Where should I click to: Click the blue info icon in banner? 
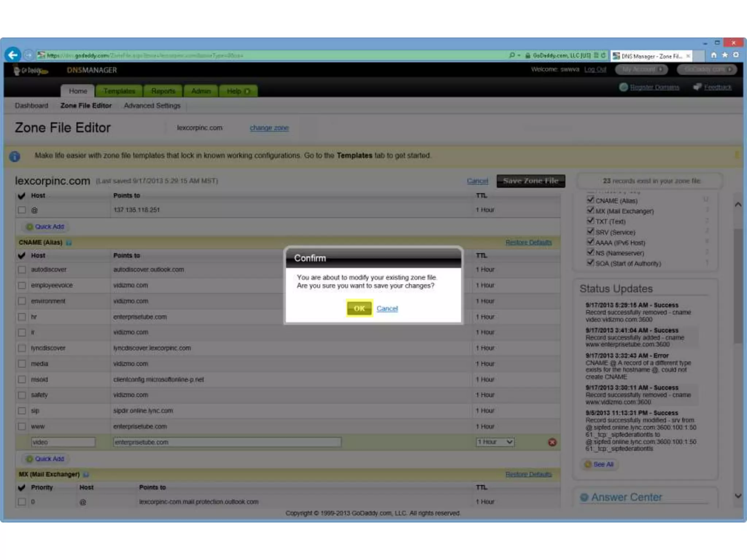point(15,156)
